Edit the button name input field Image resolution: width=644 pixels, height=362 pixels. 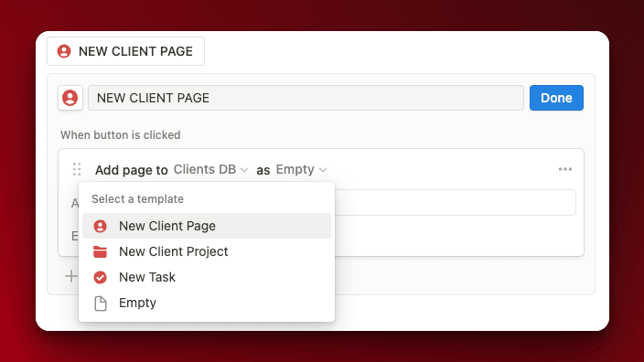[306, 98]
